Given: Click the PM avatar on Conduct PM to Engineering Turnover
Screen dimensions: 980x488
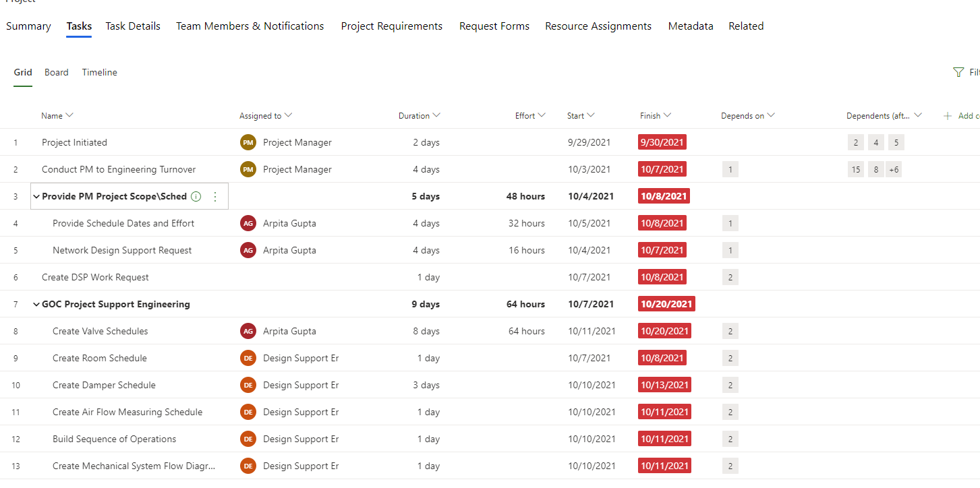Looking at the screenshot, I should pyautogui.click(x=248, y=169).
